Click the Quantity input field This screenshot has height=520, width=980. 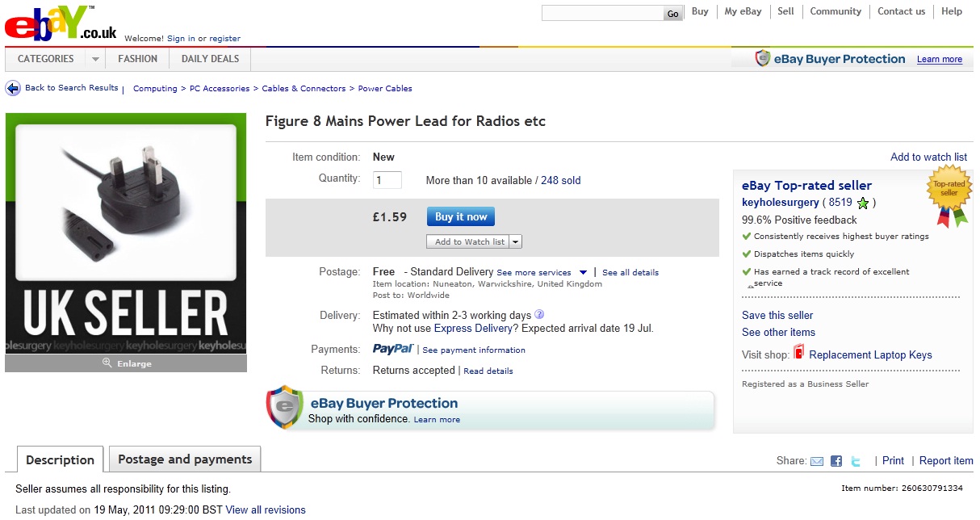coord(387,179)
